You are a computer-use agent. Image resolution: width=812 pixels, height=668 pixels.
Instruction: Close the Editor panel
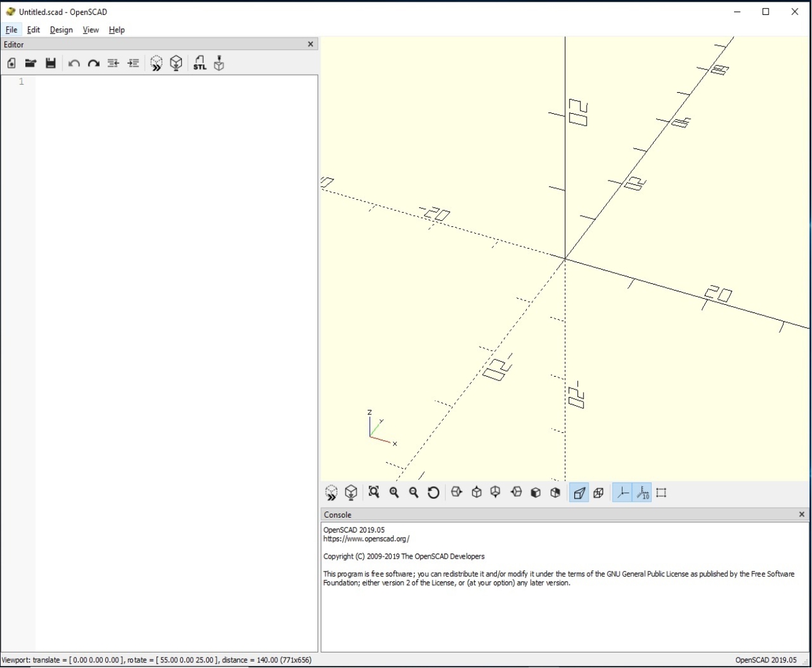[311, 44]
